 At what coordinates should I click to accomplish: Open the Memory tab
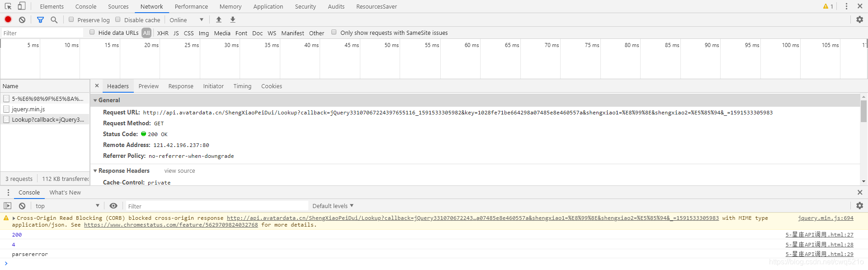tap(231, 6)
